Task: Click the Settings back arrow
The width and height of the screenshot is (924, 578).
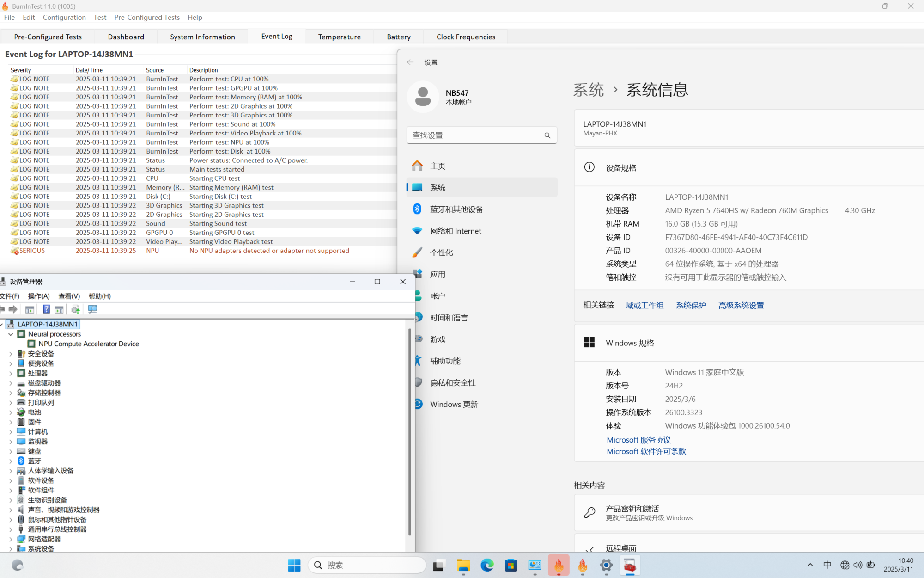Action: click(410, 62)
